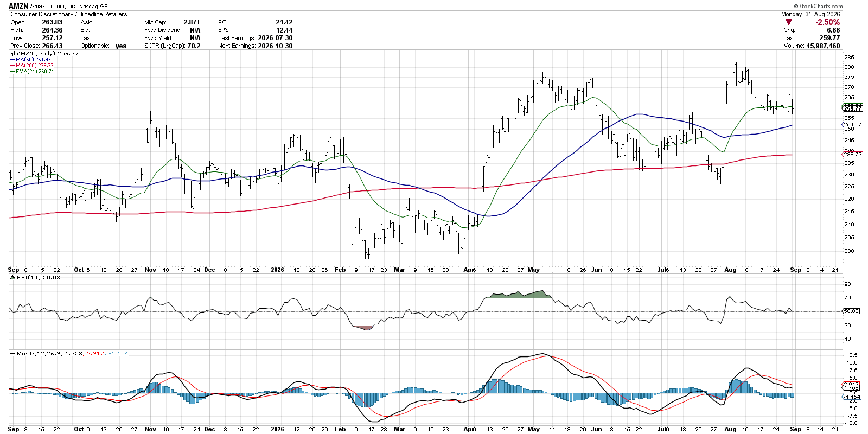This screenshot has width=868, height=434.
Task: Click the Next Earnings date 2026-10-30
Action: [x=275, y=46]
